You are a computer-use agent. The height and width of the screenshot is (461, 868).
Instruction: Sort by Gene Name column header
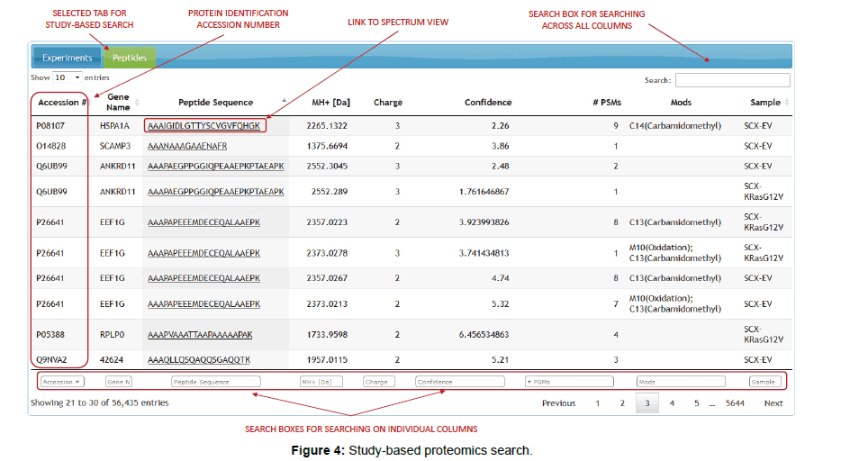click(118, 102)
